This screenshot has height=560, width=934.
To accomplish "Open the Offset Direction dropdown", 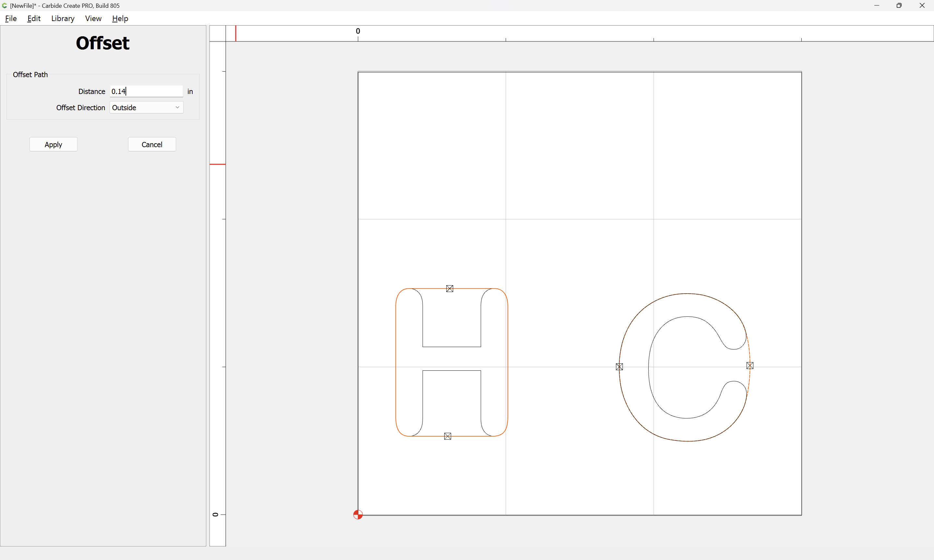I will (147, 108).
